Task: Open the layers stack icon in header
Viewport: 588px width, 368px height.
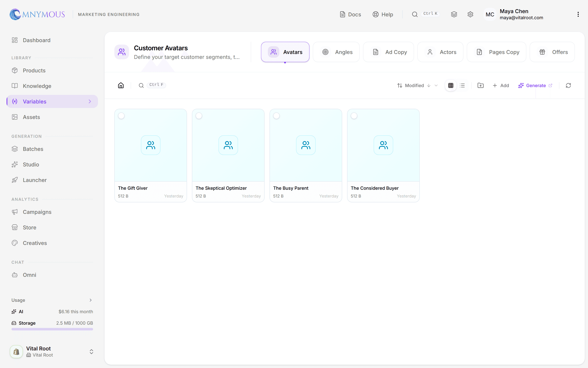Action: [x=454, y=14]
